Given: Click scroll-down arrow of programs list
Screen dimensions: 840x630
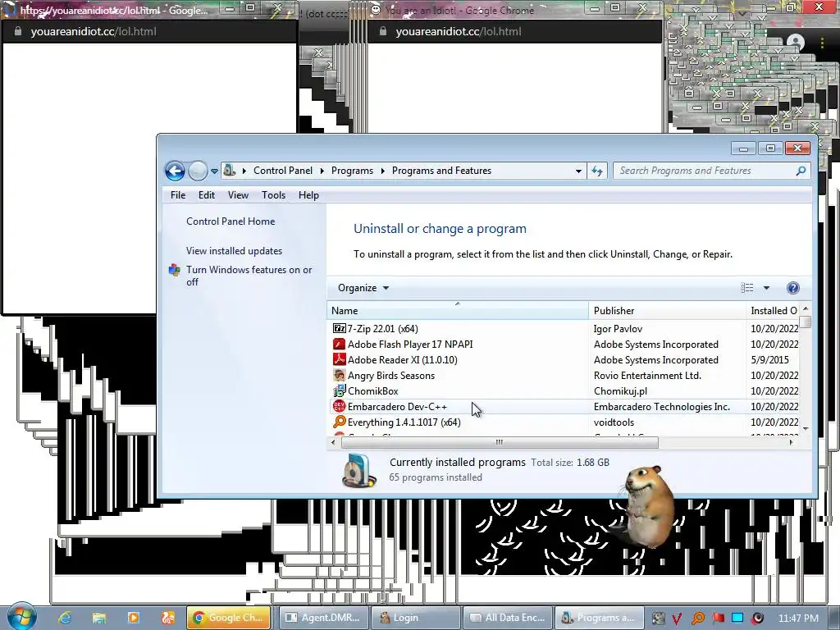Looking at the screenshot, I should tap(806, 428).
